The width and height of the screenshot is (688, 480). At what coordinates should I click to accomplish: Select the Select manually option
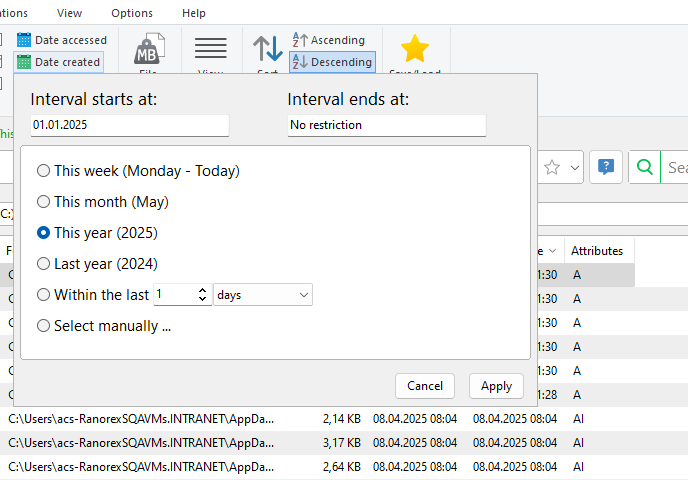point(104,326)
